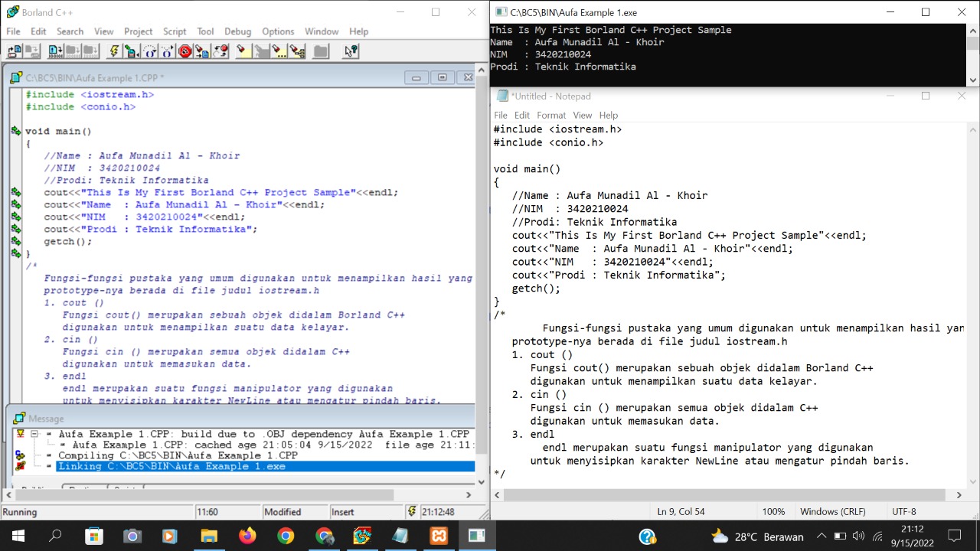The height and width of the screenshot is (551, 980).
Task: Click Message window scrollbar down arrow
Action: 481,481
